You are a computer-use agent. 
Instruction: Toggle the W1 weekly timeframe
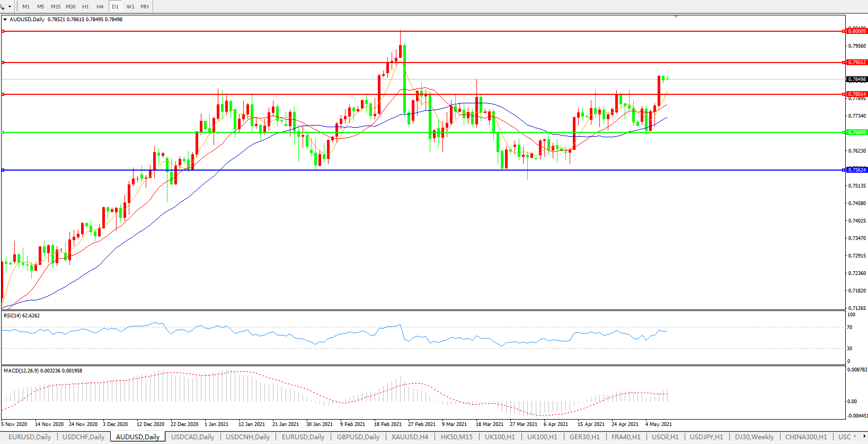[130, 7]
